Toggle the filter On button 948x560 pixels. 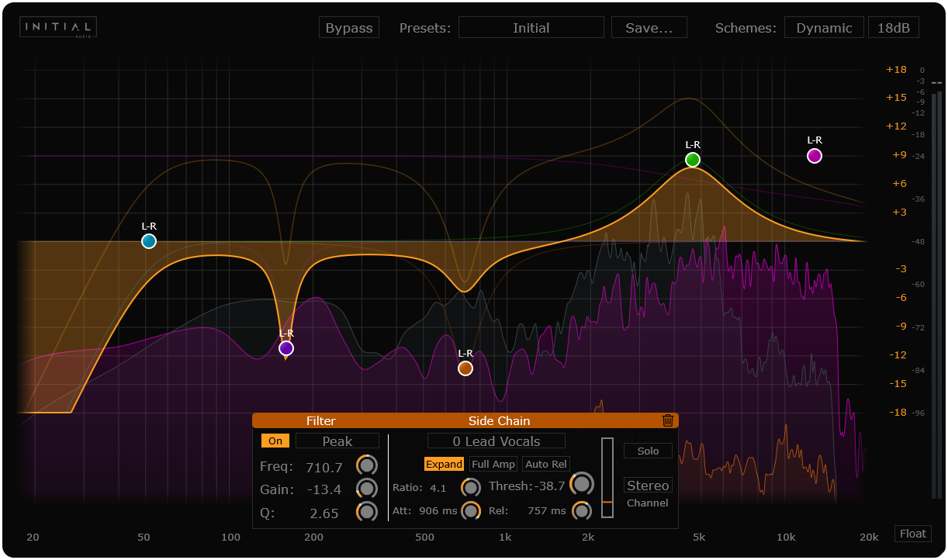tap(275, 441)
